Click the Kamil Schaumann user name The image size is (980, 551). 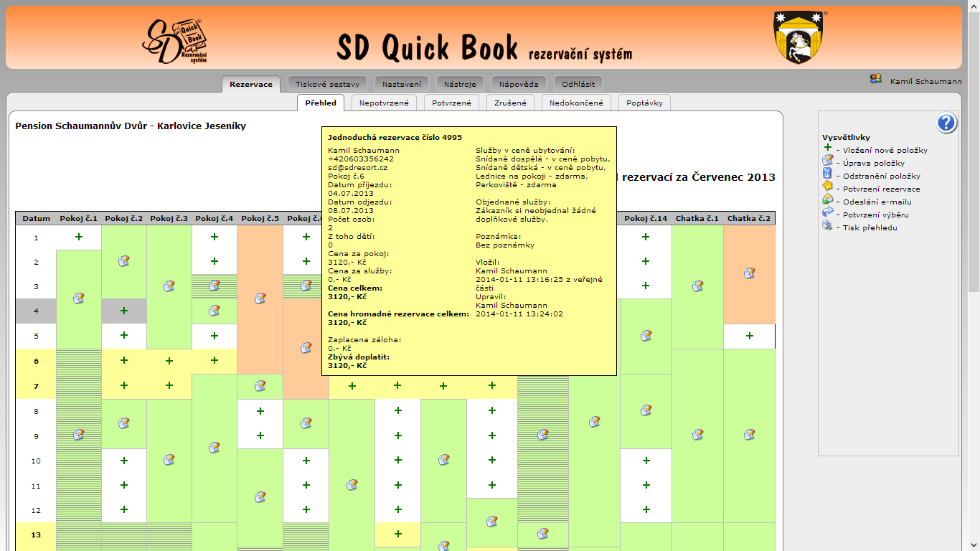click(x=926, y=82)
